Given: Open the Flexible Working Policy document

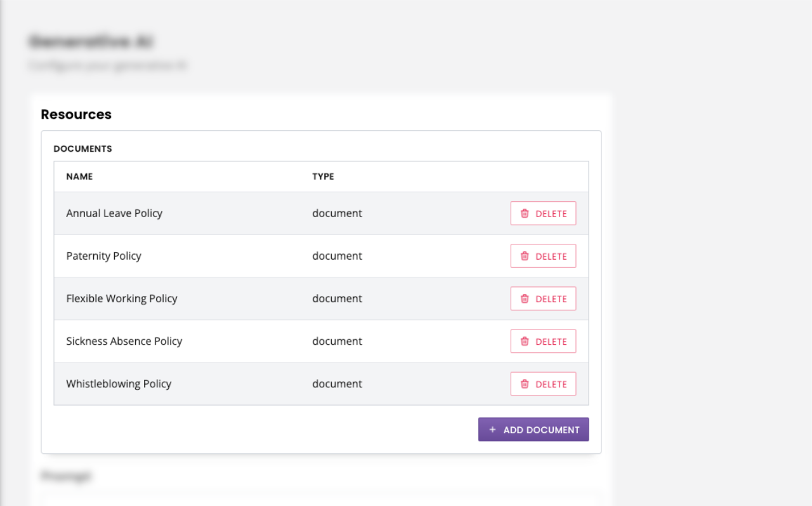Looking at the screenshot, I should pyautogui.click(x=122, y=298).
